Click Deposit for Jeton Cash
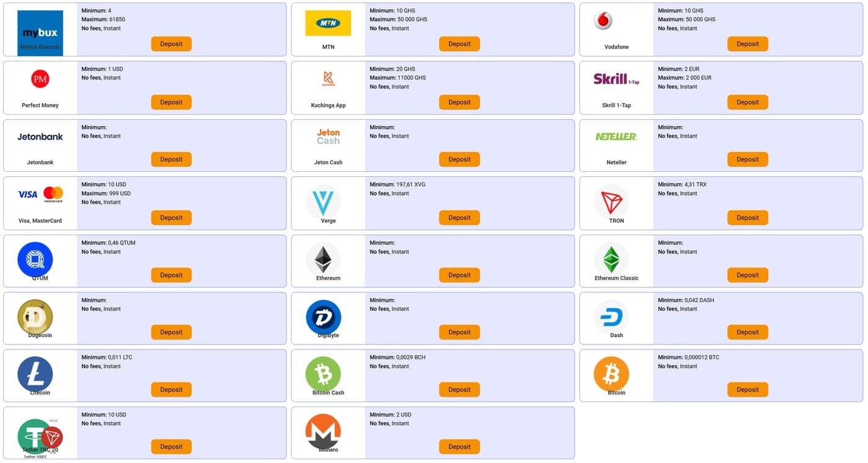The width and height of the screenshot is (868, 463). pos(459,159)
